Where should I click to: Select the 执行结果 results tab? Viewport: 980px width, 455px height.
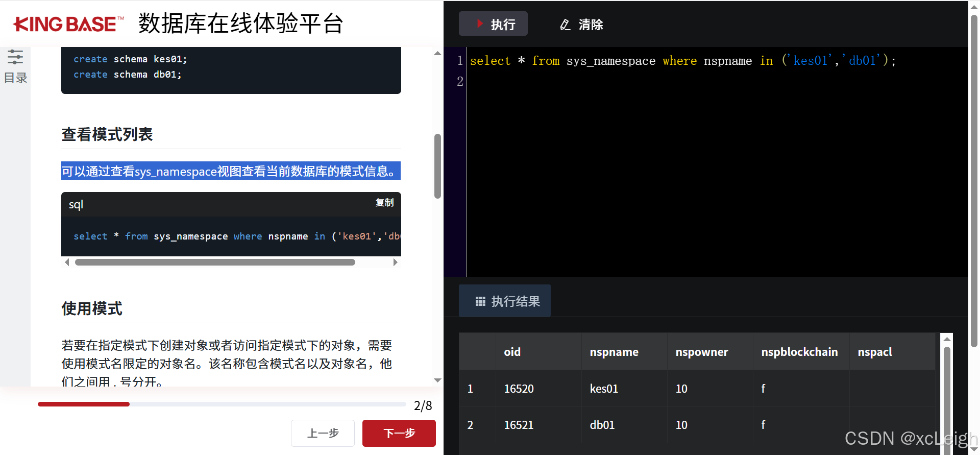coord(505,301)
